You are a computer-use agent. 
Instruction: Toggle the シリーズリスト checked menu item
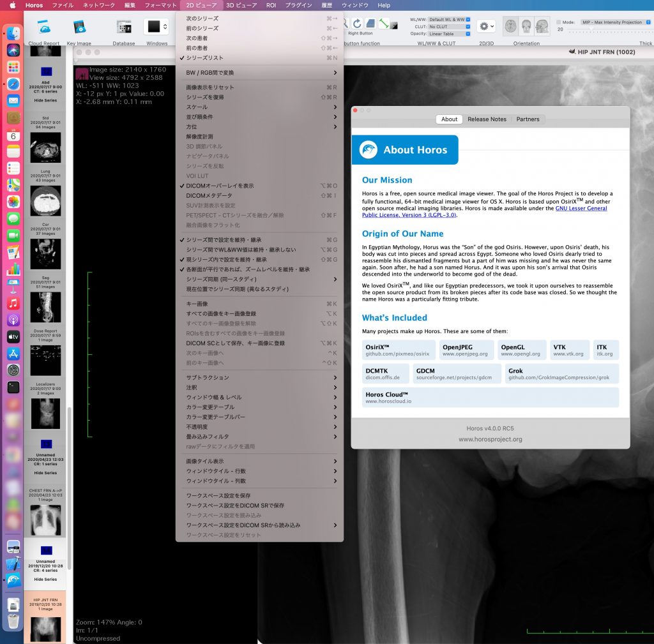(259, 58)
